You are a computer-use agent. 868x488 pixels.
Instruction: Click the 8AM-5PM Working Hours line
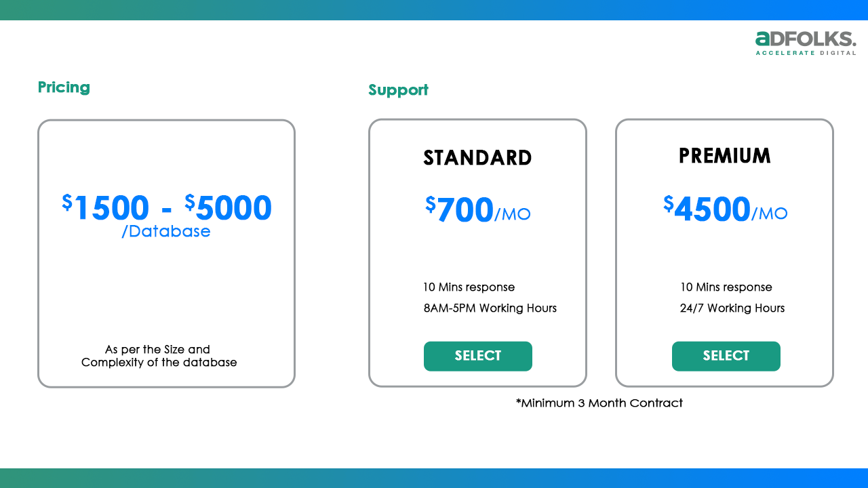point(490,308)
